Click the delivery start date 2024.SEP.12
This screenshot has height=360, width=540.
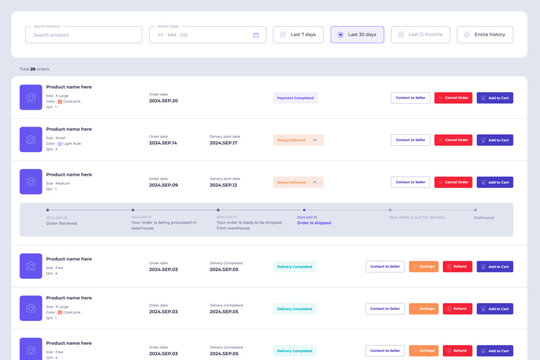(223, 185)
